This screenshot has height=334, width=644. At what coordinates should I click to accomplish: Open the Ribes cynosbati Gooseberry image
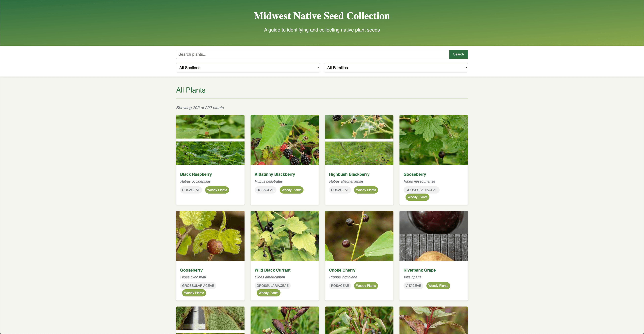coord(210,236)
